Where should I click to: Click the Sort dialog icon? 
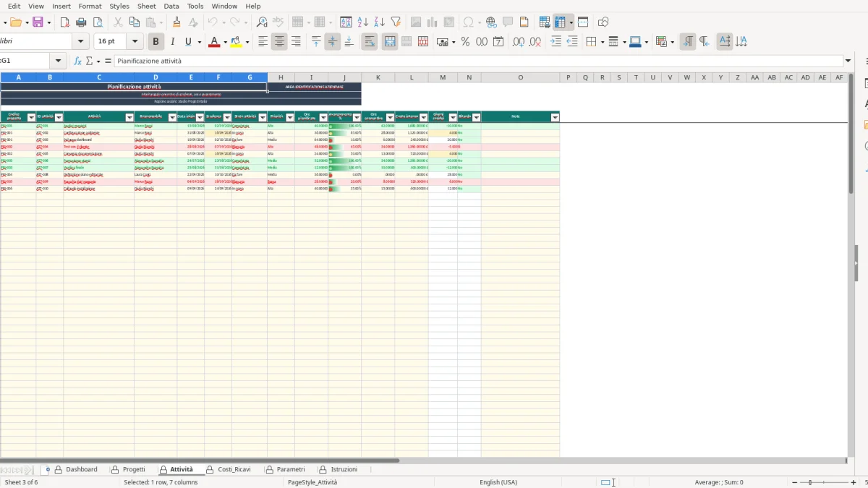click(346, 22)
